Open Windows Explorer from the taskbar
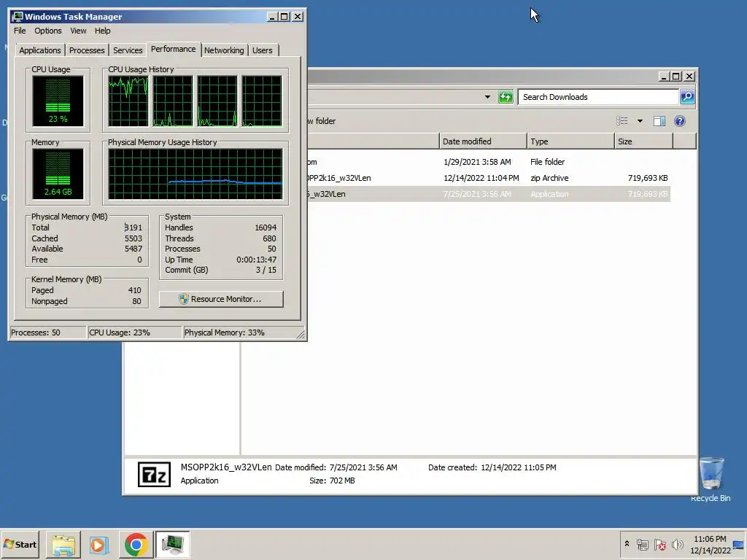The image size is (747, 560). 63,545
